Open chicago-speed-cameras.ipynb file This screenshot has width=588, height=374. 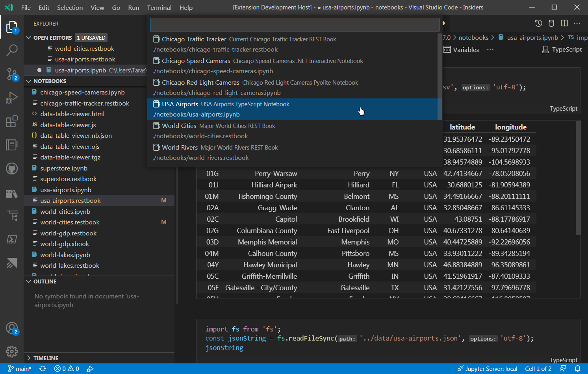coord(82,92)
